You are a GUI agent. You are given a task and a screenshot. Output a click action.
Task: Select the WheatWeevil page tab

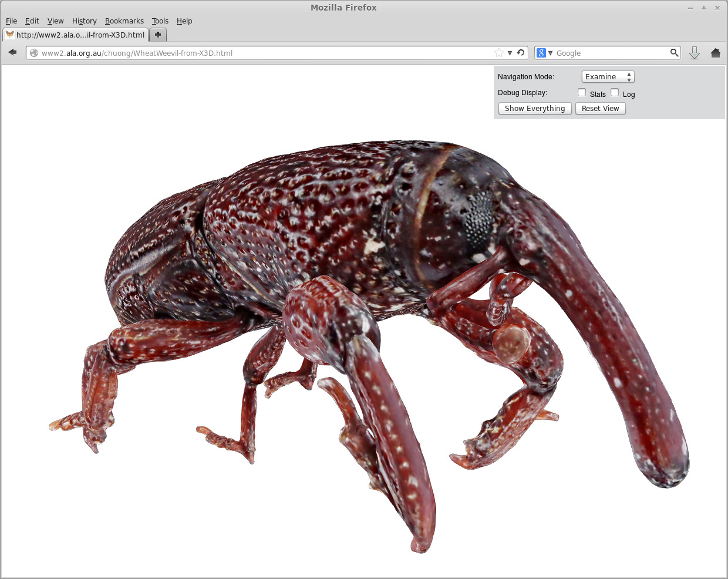click(75, 35)
